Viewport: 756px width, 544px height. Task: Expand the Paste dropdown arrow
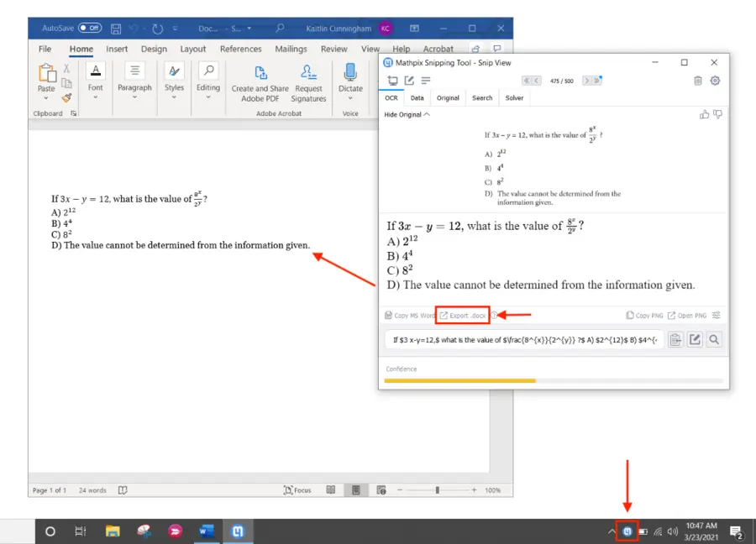pyautogui.click(x=46, y=98)
